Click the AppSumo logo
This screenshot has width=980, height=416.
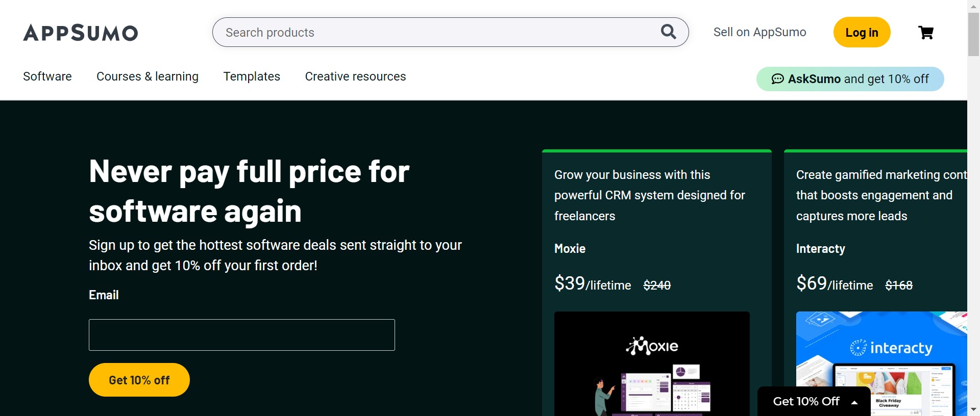click(x=81, y=33)
